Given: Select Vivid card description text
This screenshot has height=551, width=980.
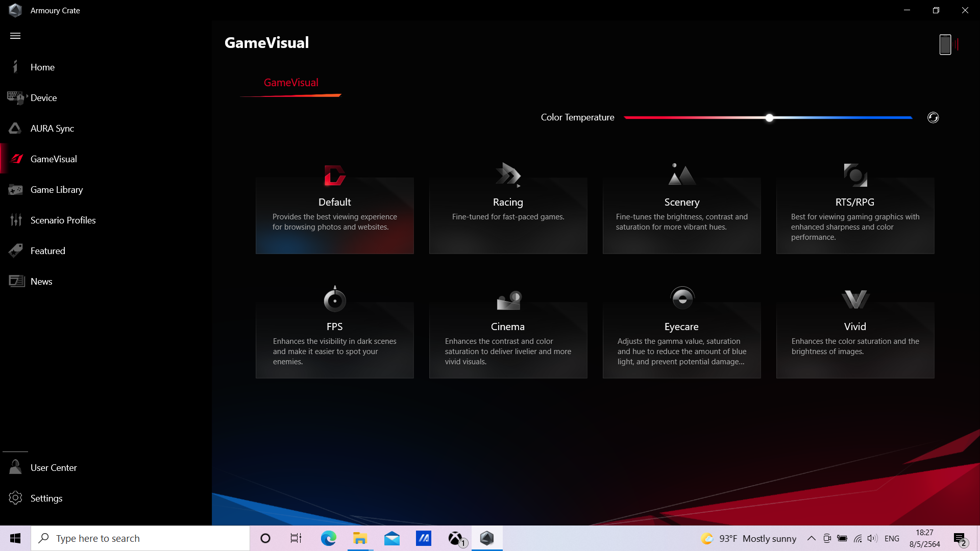Looking at the screenshot, I should pos(855,346).
